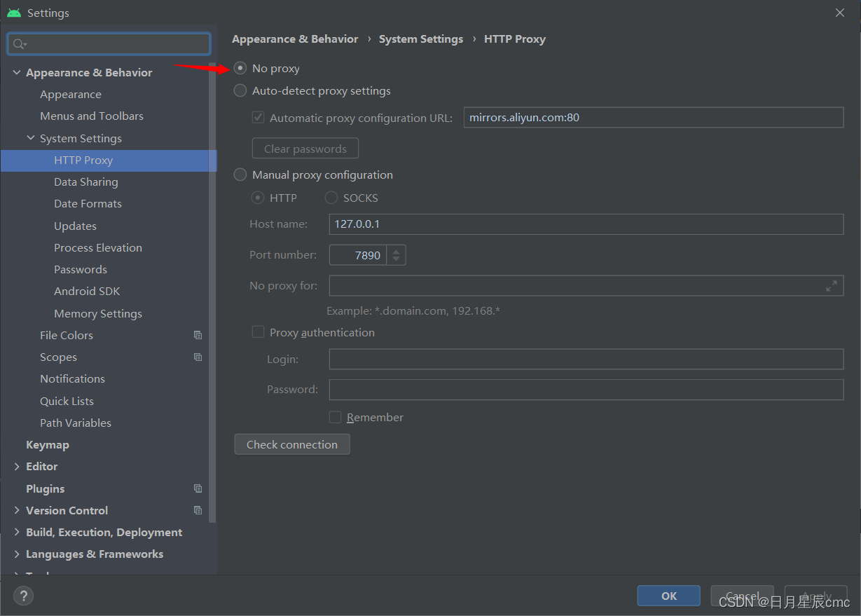Expand the Editor section
Viewport: 861px width, 616px height.
coord(17,466)
